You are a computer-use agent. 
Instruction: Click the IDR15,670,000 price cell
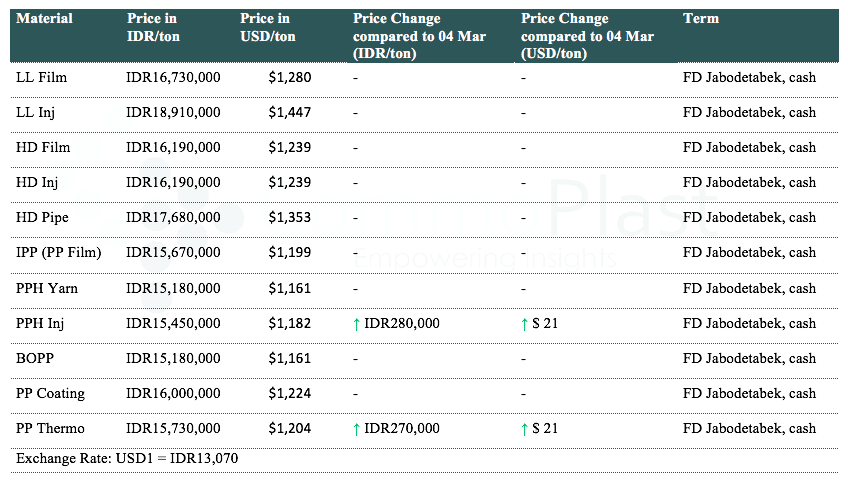(174, 253)
